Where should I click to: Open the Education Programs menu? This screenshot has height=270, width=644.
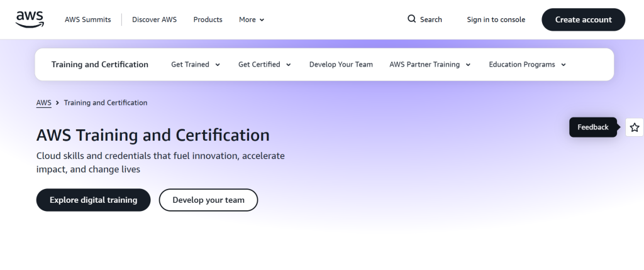tap(521, 65)
